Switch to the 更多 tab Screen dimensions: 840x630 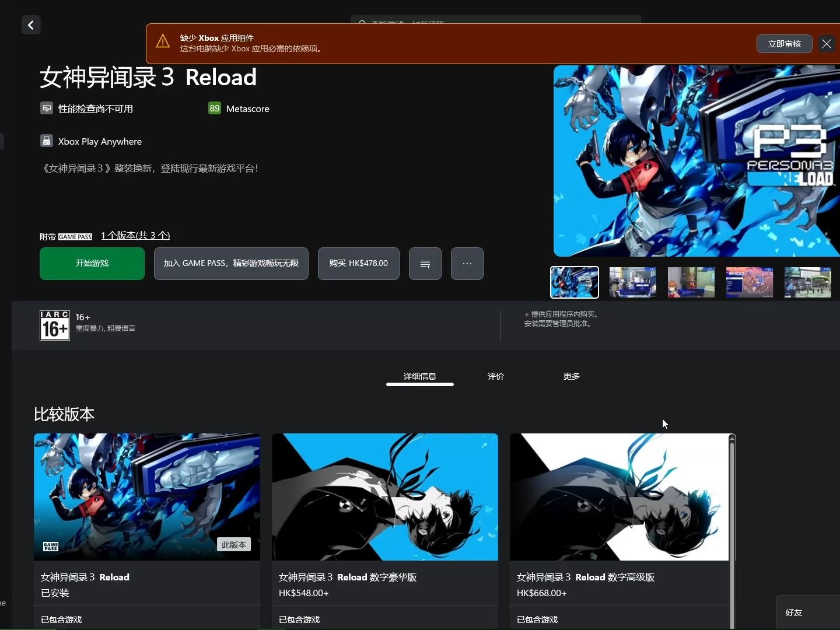(572, 376)
